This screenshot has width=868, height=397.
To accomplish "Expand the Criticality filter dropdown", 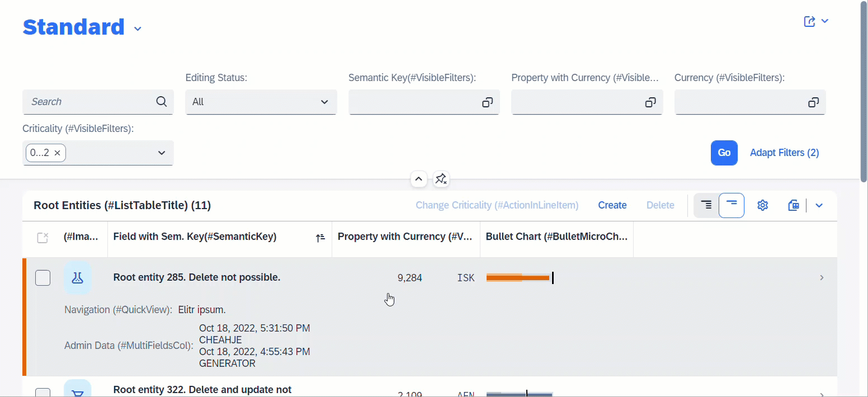I will coord(161,153).
